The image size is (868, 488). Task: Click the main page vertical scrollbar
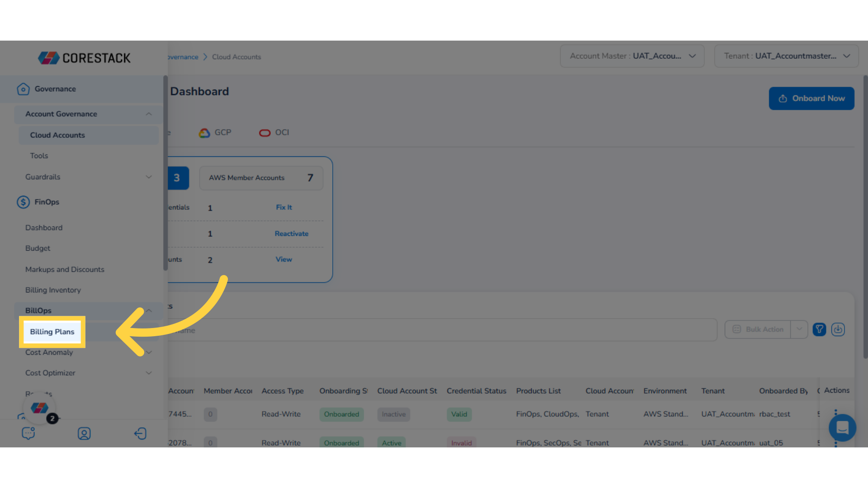(x=865, y=217)
